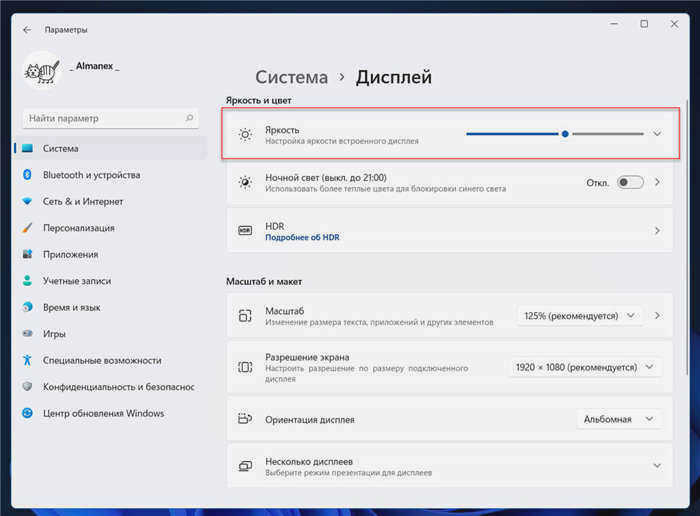Open Время и язык section
700x516 pixels.
[111, 307]
